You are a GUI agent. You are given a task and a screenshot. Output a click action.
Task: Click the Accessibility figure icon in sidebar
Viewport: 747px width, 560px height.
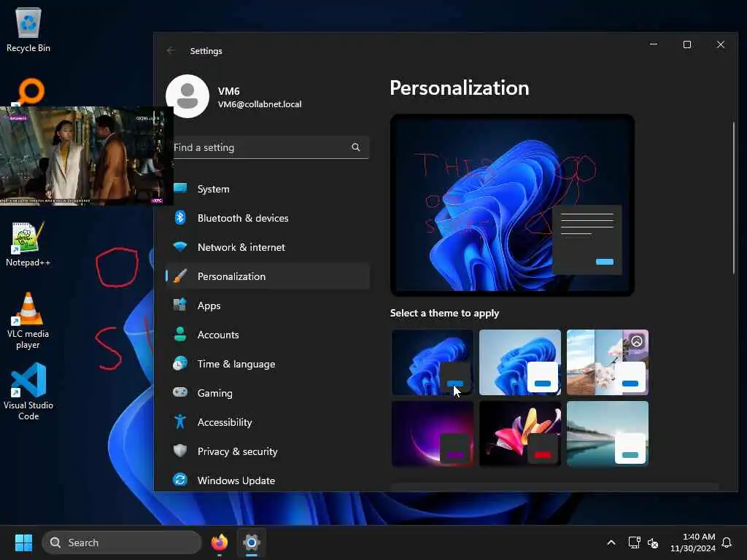[180, 421]
